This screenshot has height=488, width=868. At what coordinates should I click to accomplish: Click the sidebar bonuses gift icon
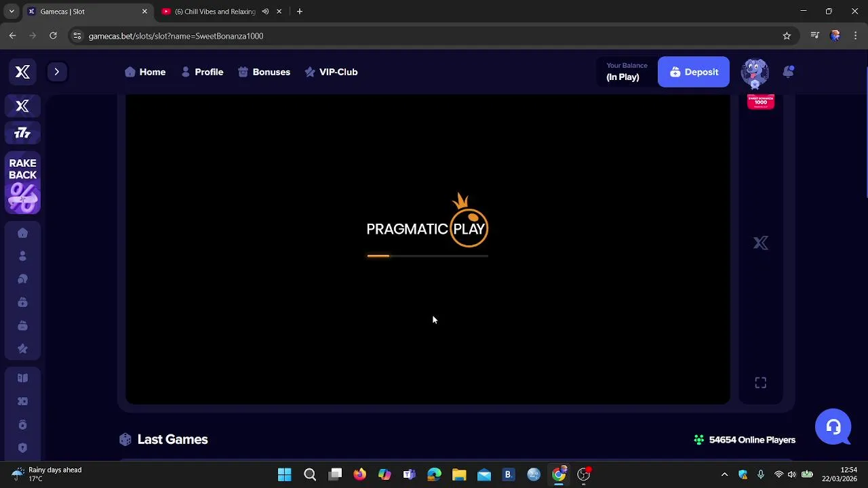tap(22, 326)
